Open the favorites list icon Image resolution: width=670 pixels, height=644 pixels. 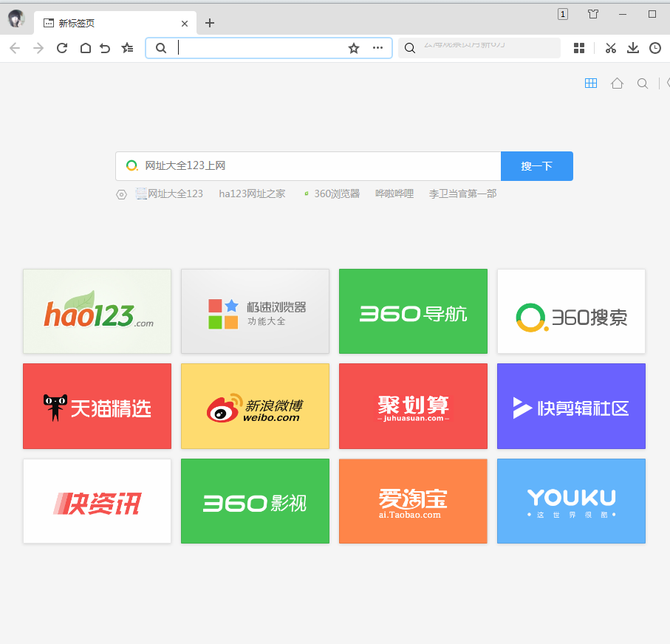coord(127,48)
